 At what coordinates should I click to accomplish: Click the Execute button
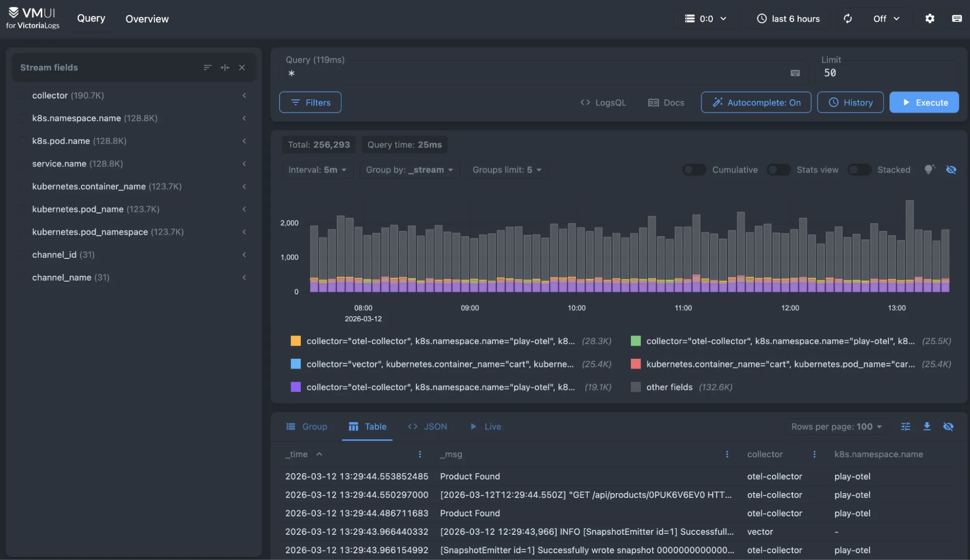click(x=923, y=102)
